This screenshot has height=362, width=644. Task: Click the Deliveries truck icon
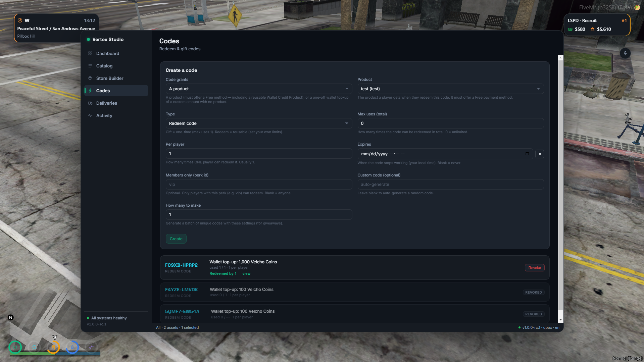[x=90, y=103]
